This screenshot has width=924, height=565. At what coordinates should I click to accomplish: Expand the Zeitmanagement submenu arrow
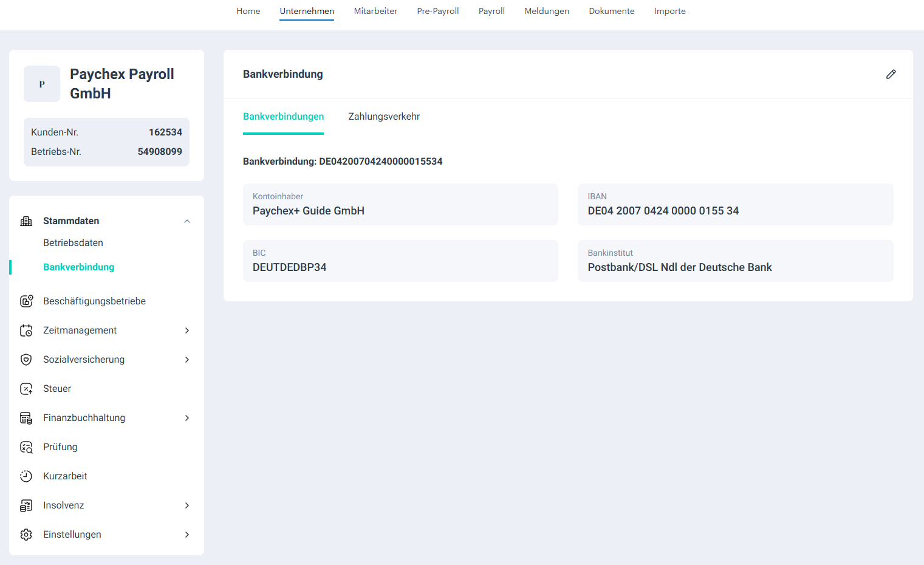pyautogui.click(x=187, y=330)
